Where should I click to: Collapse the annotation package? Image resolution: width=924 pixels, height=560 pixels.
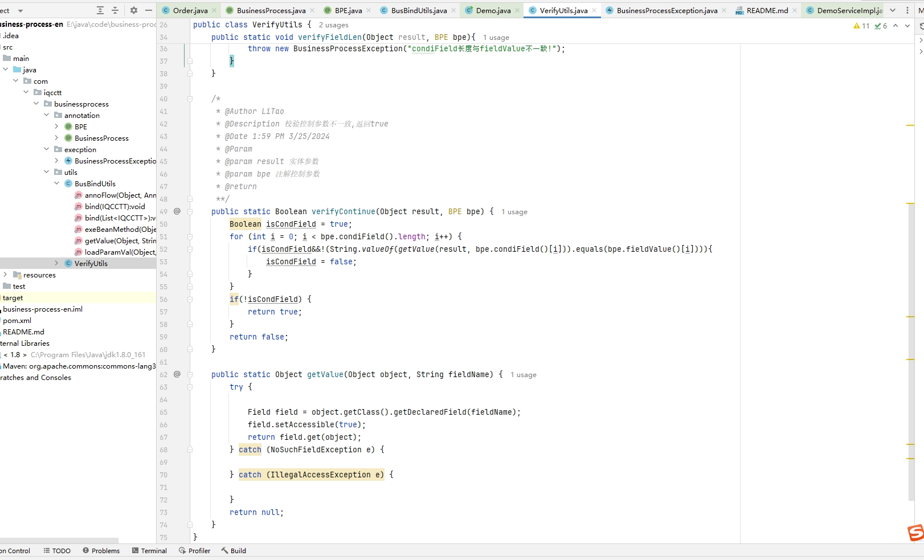point(47,115)
